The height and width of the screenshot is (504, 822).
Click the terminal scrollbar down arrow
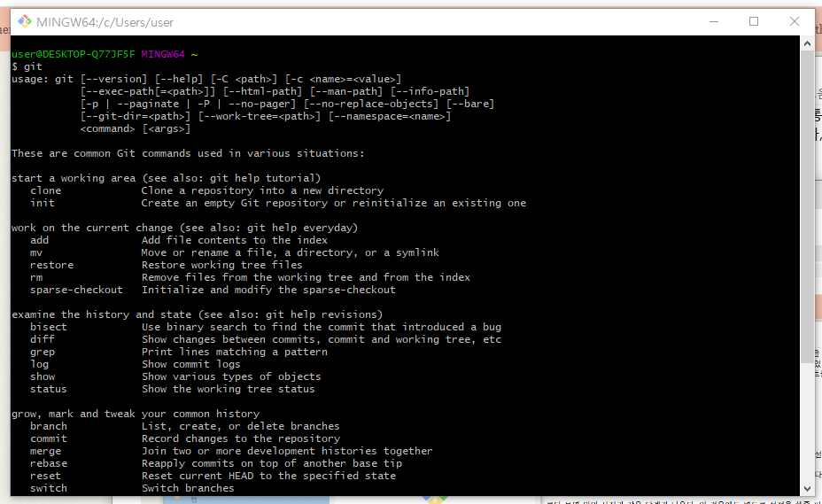807,488
